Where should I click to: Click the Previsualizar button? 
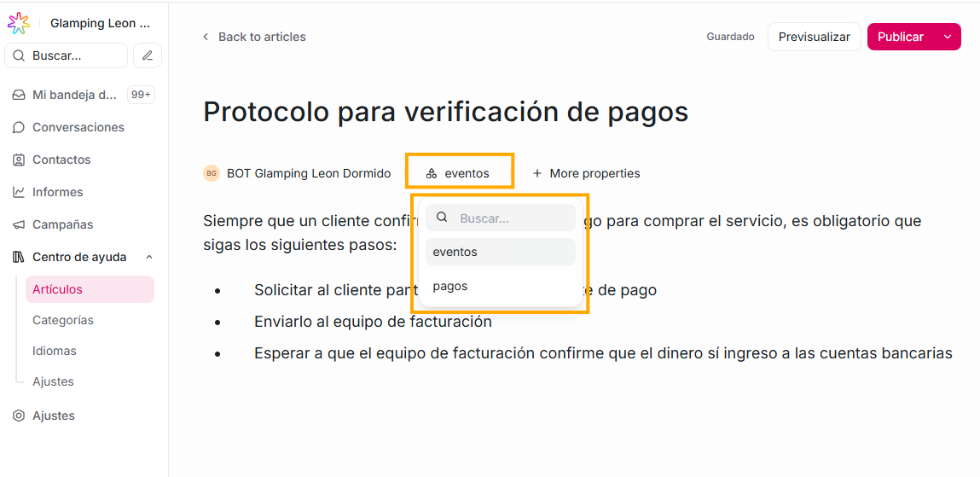(x=814, y=37)
